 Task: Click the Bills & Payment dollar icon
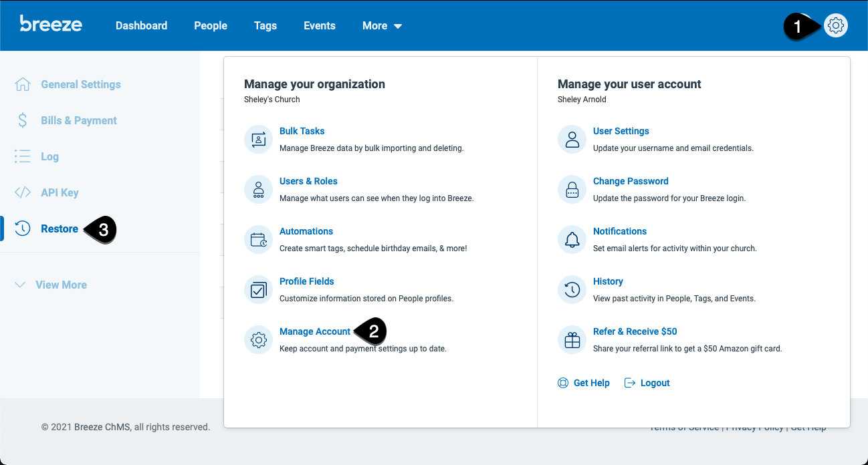[23, 120]
